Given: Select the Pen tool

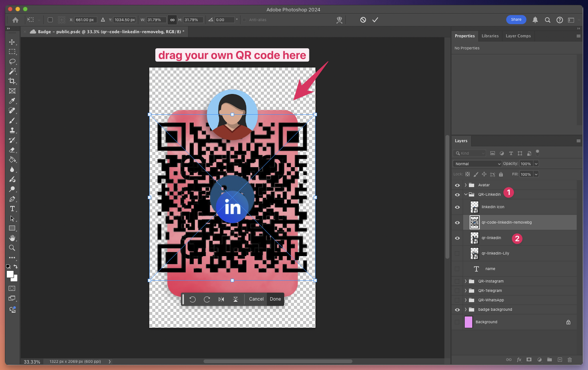Looking at the screenshot, I should coord(12,199).
